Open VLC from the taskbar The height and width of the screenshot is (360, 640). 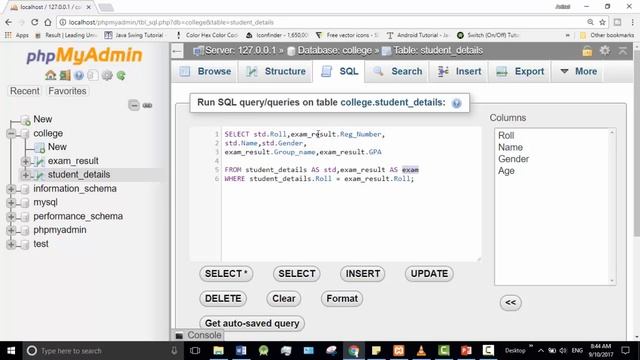pyautogui.click(x=421, y=351)
